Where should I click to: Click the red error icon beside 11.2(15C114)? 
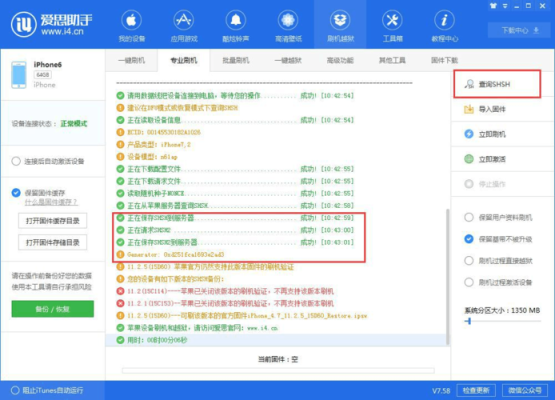(x=120, y=291)
